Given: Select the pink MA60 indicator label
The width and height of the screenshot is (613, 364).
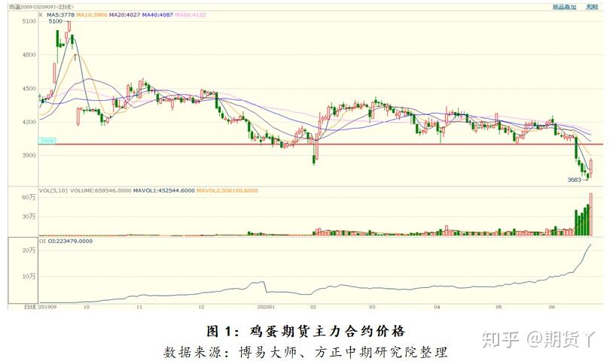Looking at the screenshot, I should point(191,15).
